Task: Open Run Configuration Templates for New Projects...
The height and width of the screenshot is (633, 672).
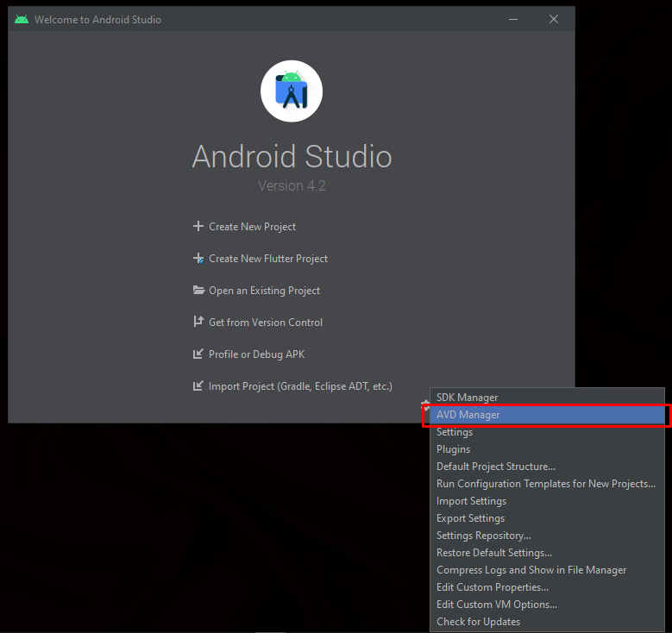Action: click(x=547, y=484)
